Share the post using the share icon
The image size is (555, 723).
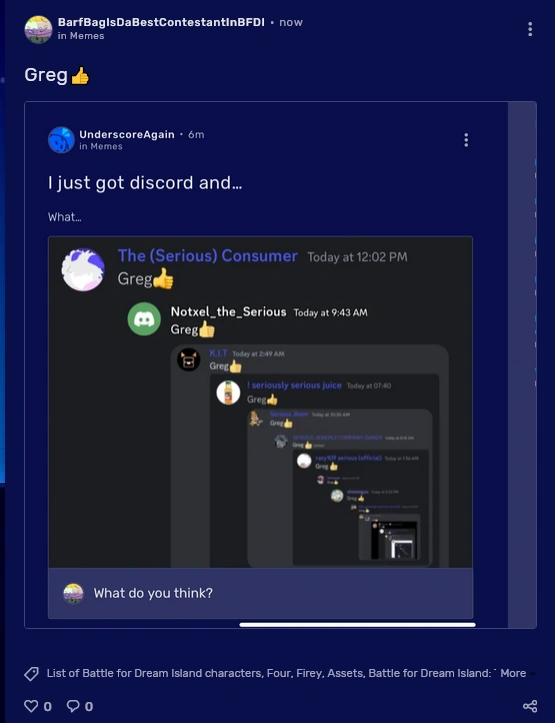(x=530, y=706)
